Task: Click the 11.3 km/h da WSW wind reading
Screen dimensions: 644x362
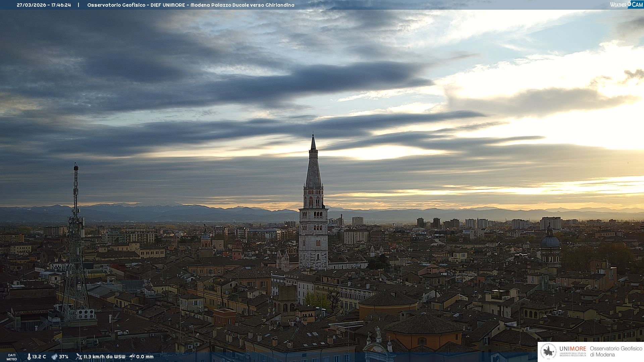Action: tap(104, 357)
